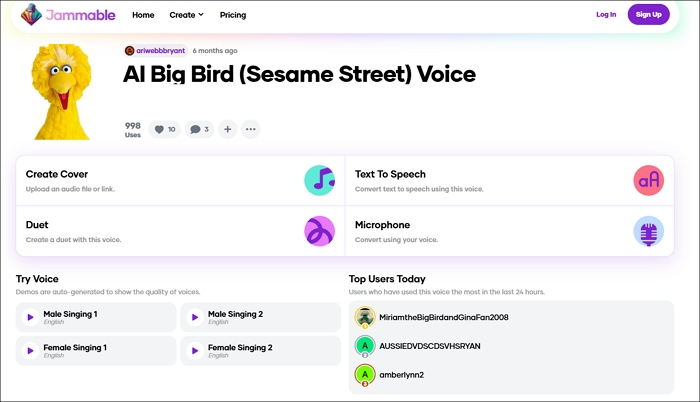Select the Microphone option
Viewport: 700px width, 402px height.
click(509, 231)
